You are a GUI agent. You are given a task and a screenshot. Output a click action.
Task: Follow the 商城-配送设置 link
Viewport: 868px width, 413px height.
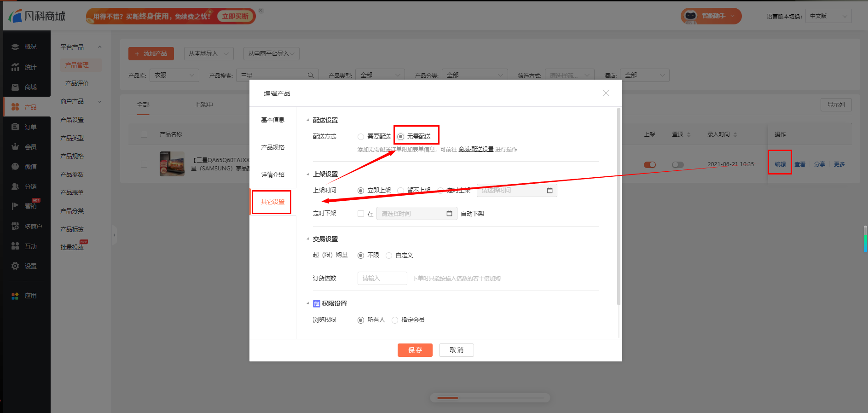[476, 150]
